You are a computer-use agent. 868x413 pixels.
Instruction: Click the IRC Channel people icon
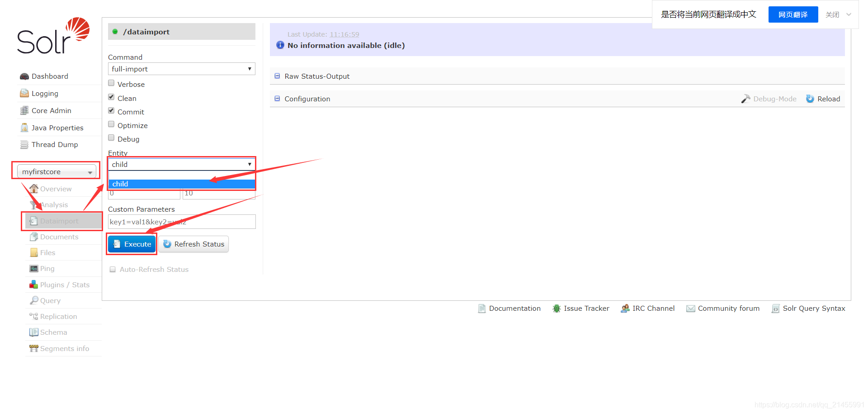(625, 309)
